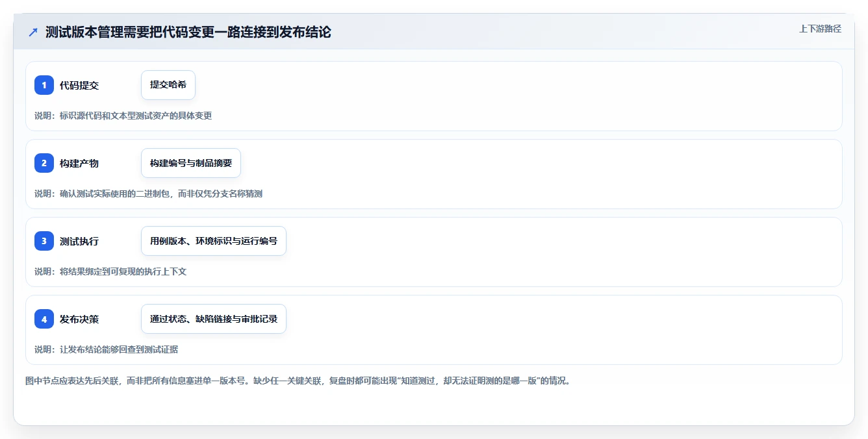Click the 上下游路径 label in header
The image size is (868, 439).
pyautogui.click(x=820, y=29)
